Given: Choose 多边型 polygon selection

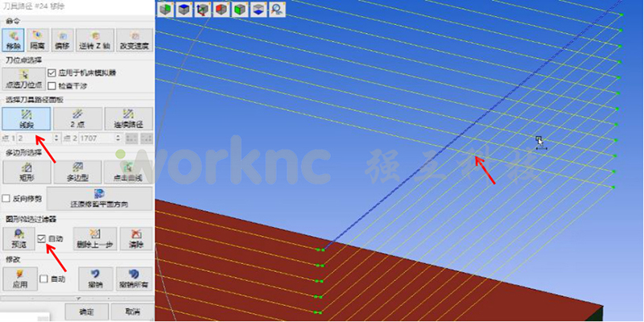Looking at the screenshot, I should tap(77, 172).
